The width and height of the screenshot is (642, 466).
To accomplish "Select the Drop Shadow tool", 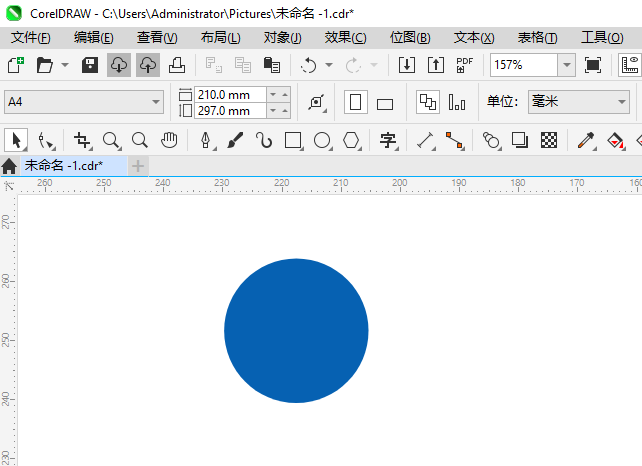I will pos(520,140).
